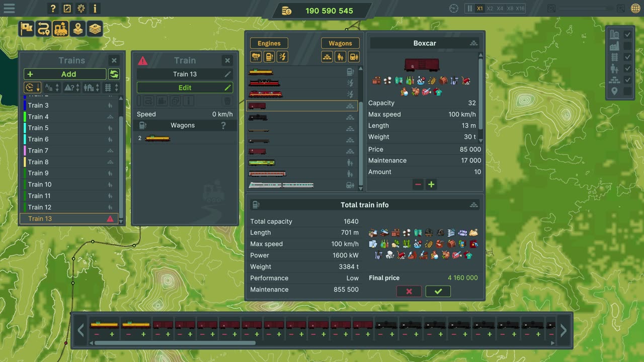Open the main hamburger menu
The width and height of the screenshot is (644, 362).
click(9, 9)
